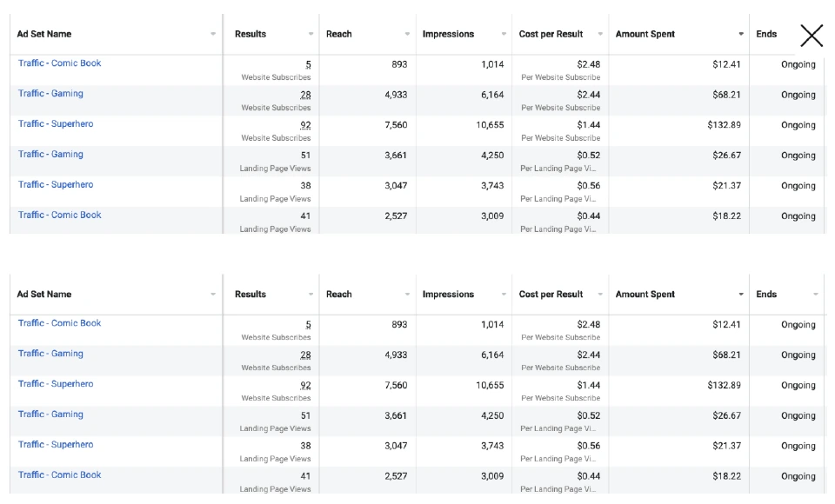Open Impressions column dropdown arrow in lower table

(504, 295)
